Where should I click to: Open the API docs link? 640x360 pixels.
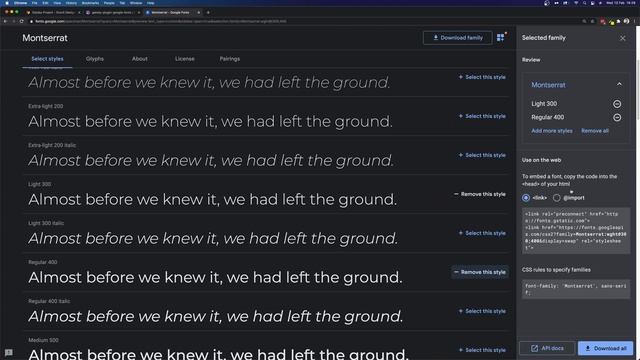click(547, 348)
